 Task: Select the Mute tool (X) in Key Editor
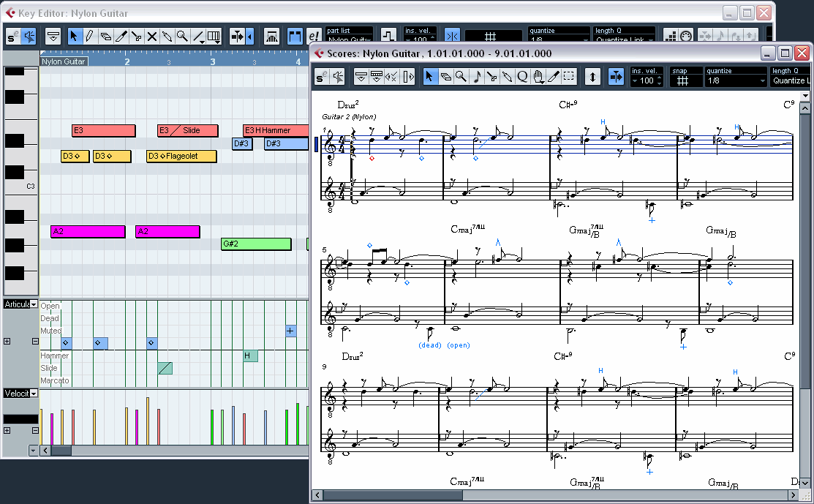click(152, 36)
